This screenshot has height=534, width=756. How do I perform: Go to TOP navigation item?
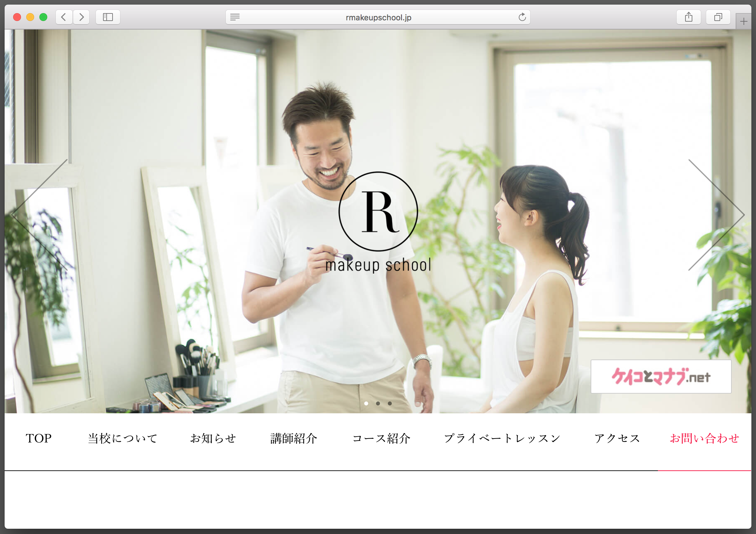[38, 438]
